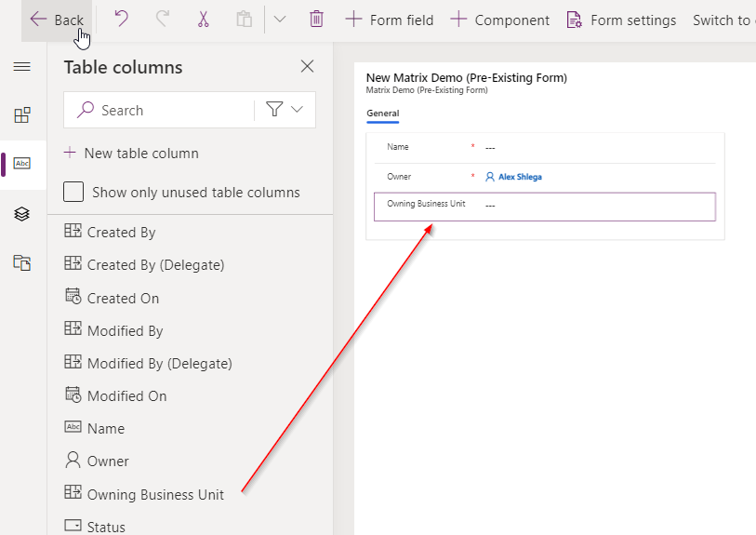Select the Modified On column

click(115, 395)
